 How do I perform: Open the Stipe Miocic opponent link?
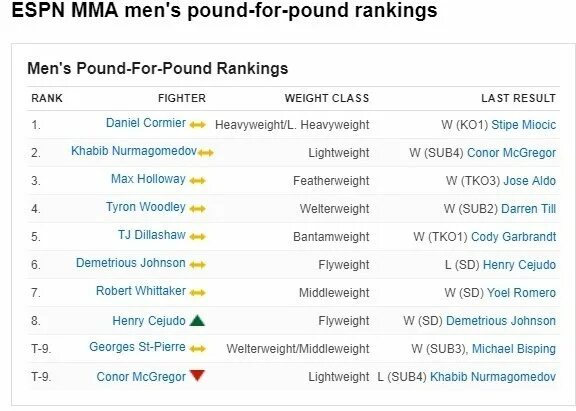pyautogui.click(x=523, y=125)
